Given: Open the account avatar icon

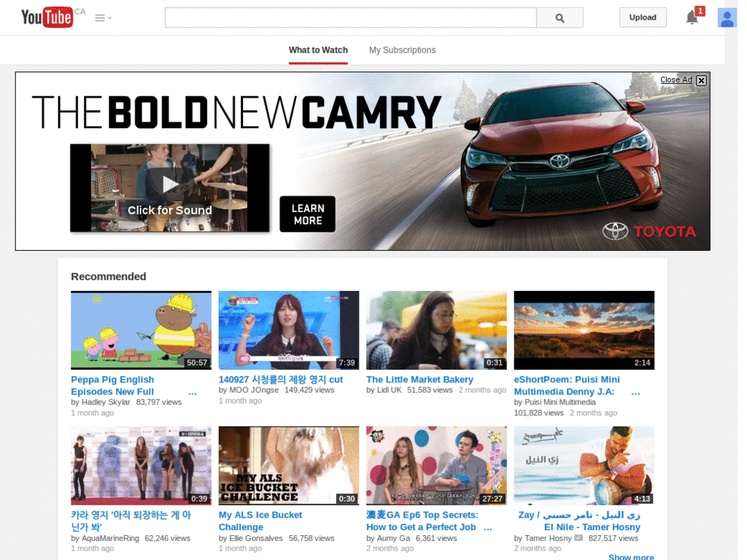Looking at the screenshot, I should tap(727, 17).
